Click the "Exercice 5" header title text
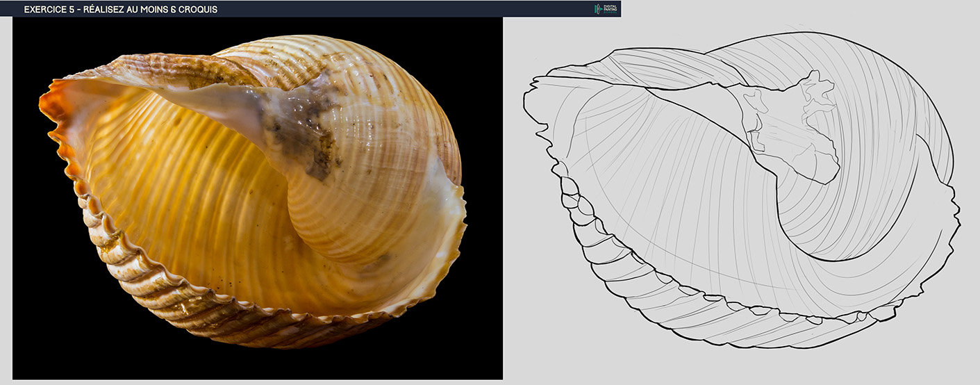 120,10
